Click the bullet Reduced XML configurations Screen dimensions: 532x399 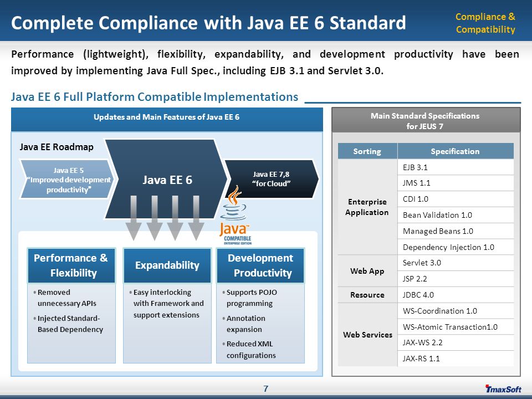click(x=249, y=350)
